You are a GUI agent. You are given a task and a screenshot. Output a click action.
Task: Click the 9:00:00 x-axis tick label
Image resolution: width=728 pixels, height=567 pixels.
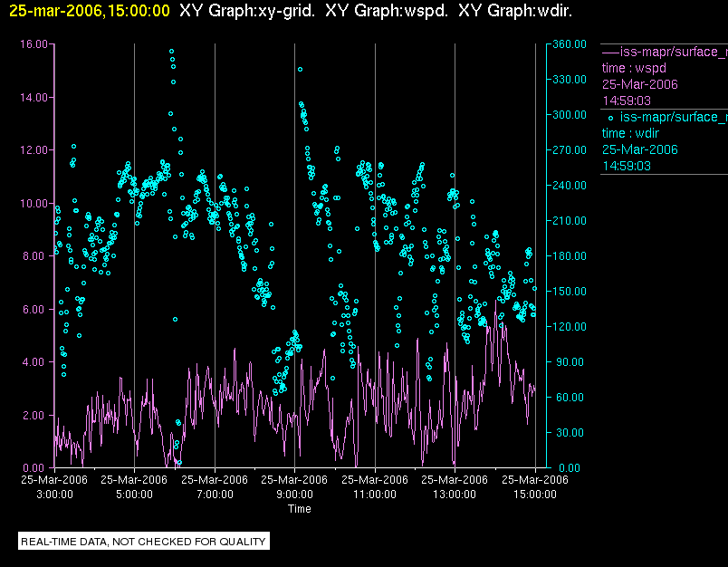(294, 495)
